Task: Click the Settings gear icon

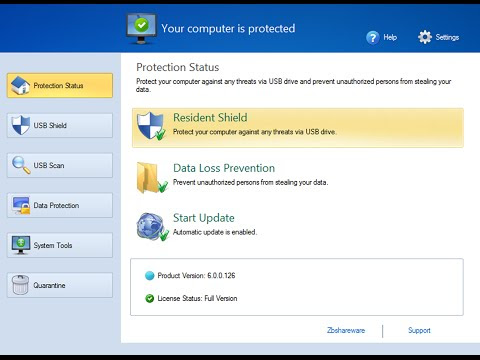Action: 425,37
